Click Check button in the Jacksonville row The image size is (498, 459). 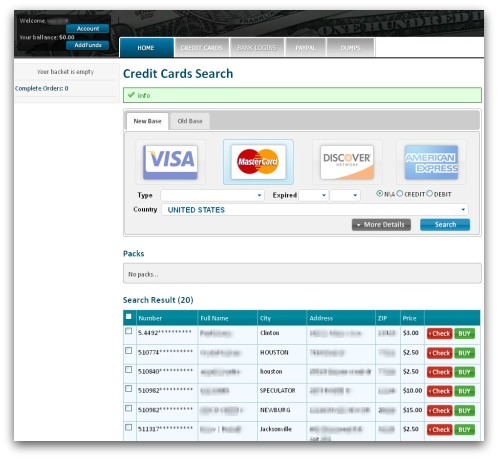click(439, 430)
